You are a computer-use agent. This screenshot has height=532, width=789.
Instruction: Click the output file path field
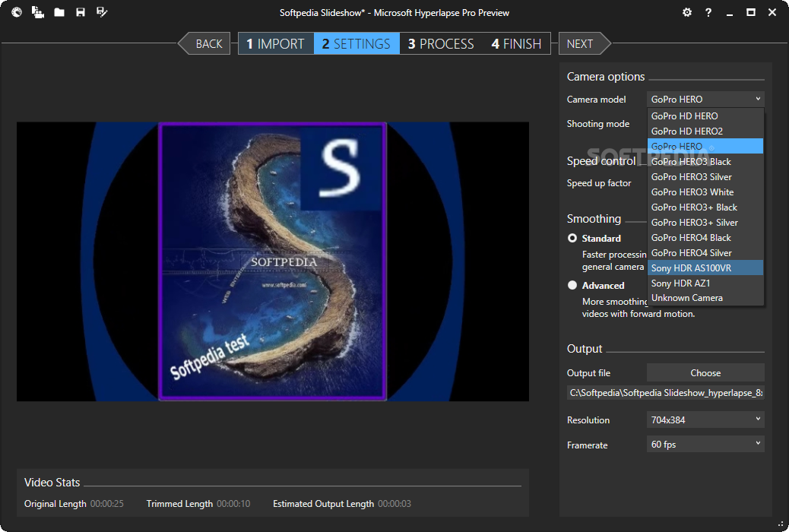666,393
